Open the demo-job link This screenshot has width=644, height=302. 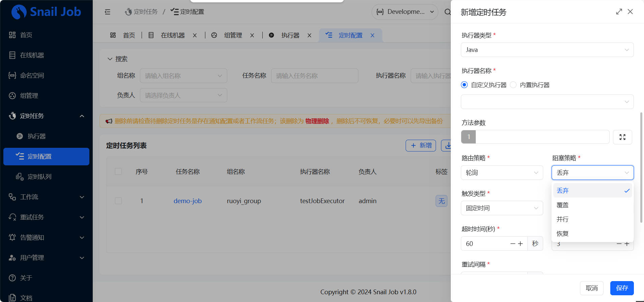coord(187,201)
